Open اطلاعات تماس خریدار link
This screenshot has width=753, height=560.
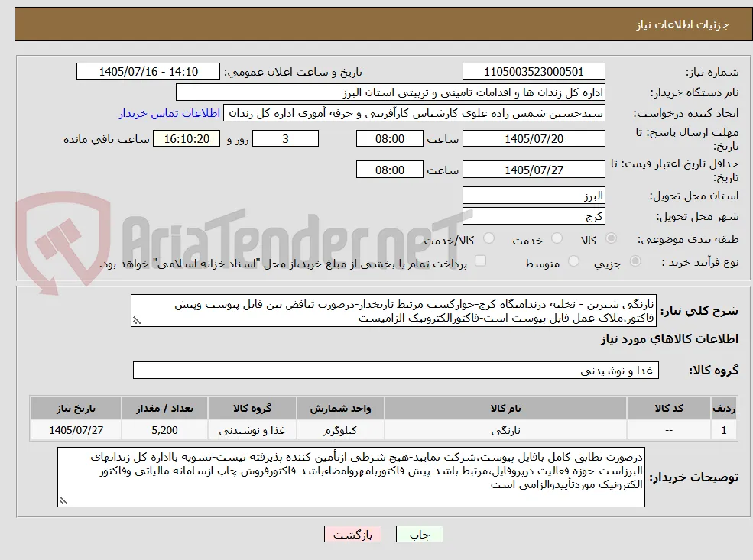coord(170,113)
